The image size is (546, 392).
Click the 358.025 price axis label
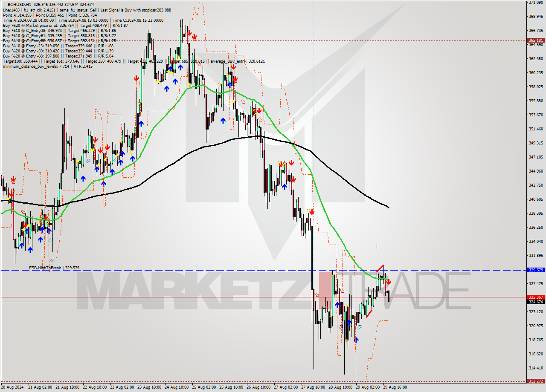(x=535, y=86)
